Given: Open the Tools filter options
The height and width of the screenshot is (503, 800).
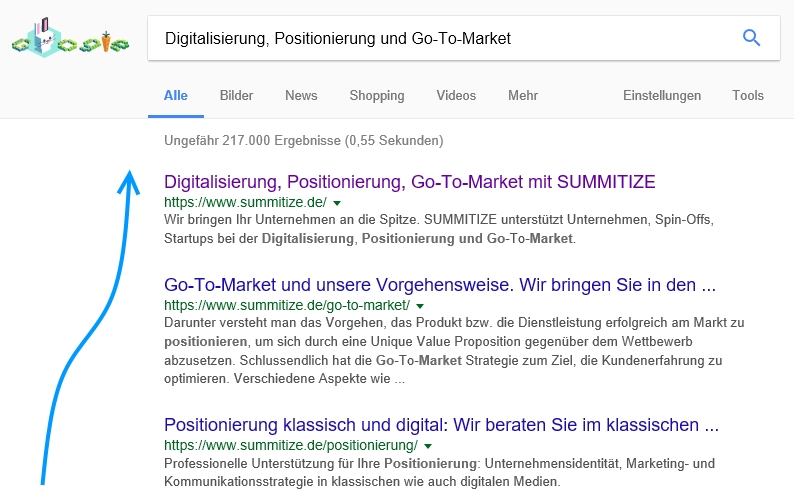Looking at the screenshot, I should (748, 95).
